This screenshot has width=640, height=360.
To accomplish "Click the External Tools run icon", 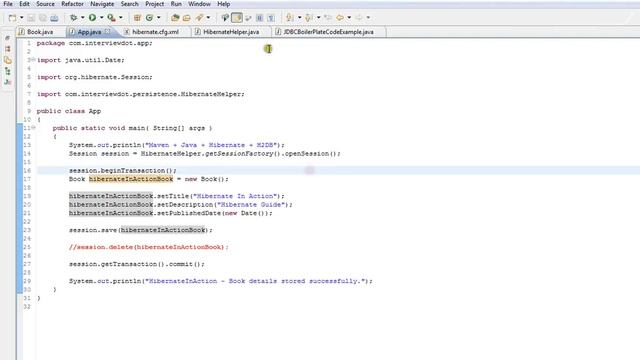I will (x=111, y=18).
